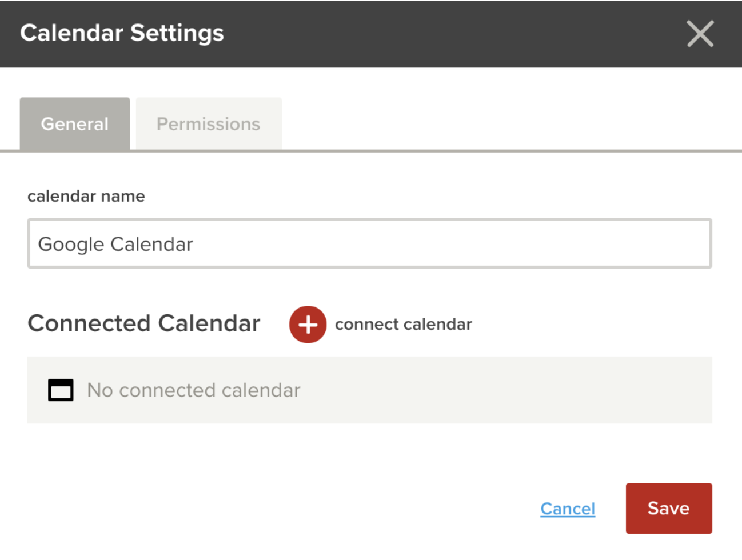
Task: Click the red plus connect calendar icon
Action: coord(308,325)
